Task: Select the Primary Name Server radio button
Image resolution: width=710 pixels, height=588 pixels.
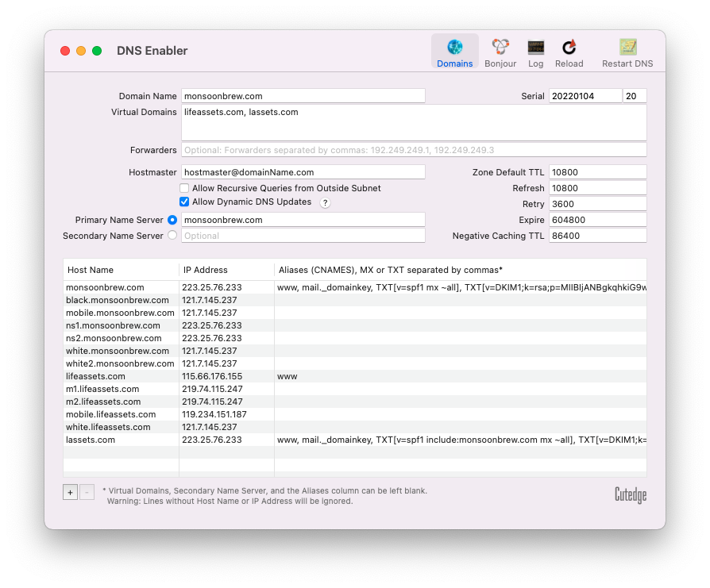Action: point(172,220)
